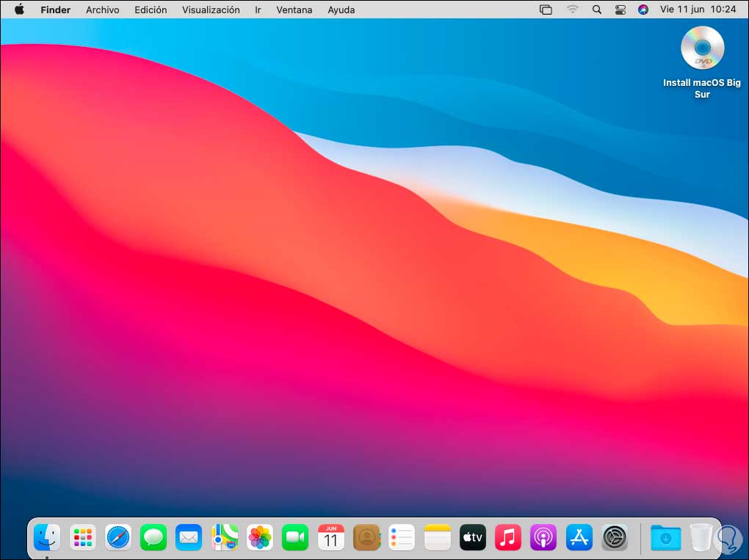Screen dimensions: 749x560
Task: Launch Safari from the Dock
Action: pos(118,538)
